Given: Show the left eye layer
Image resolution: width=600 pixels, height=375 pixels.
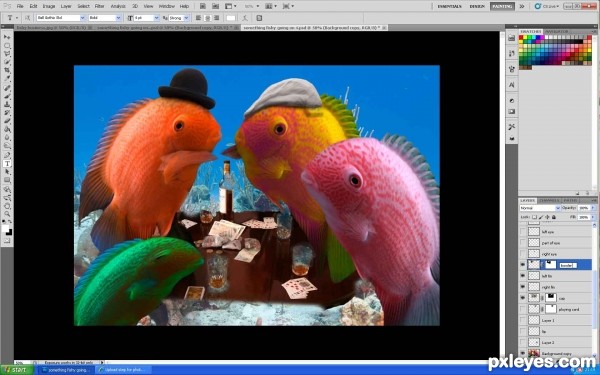Looking at the screenshot, I should tap(523, 232).
